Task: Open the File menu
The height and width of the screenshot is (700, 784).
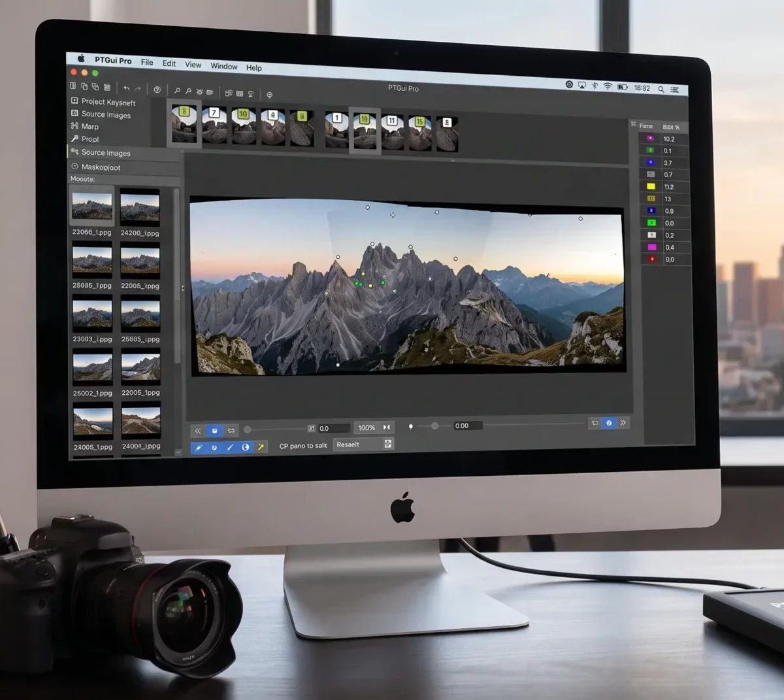Action: point(147,62)
